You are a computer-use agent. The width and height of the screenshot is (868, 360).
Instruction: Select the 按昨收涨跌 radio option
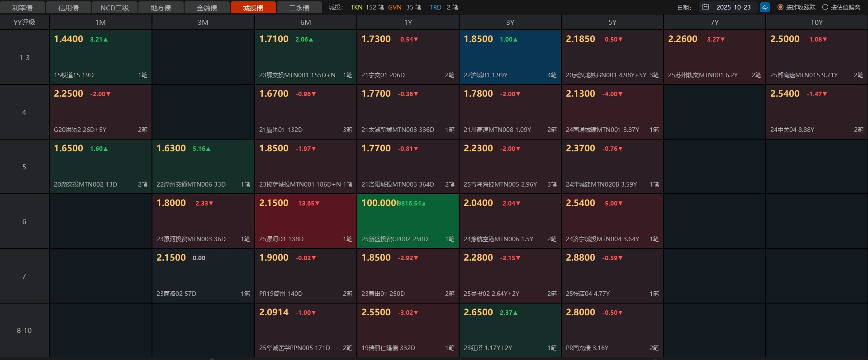pyautogui.click(x=796, y=7)
